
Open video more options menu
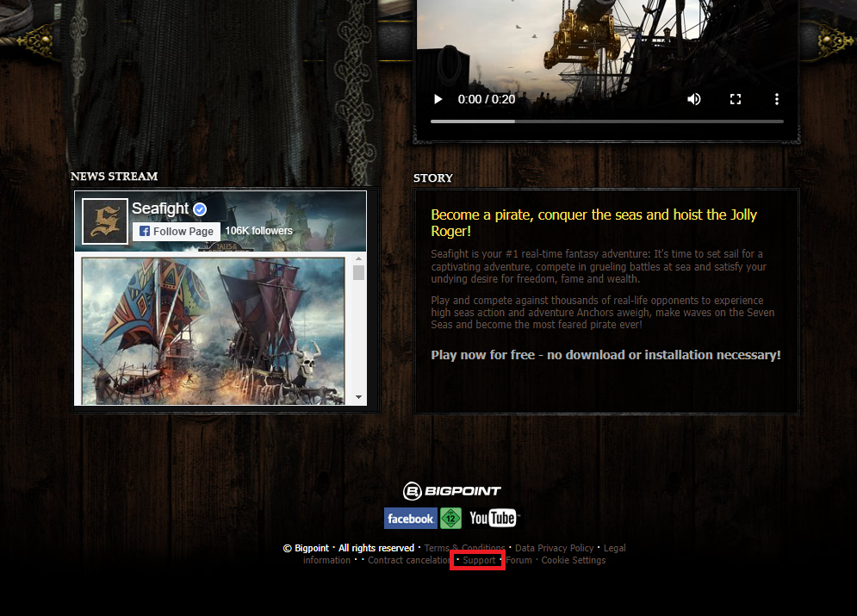[x=777, y=99]
